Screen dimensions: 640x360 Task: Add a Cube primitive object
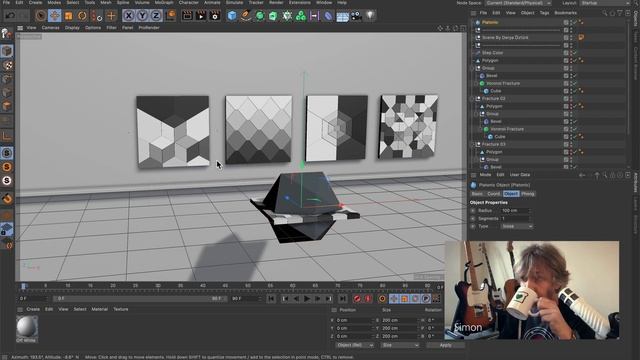coord(232,16)
